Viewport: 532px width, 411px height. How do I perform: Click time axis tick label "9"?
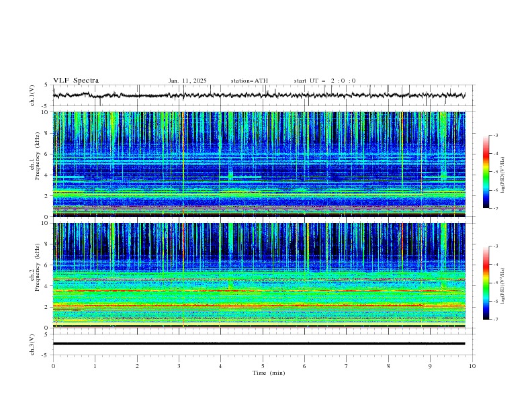coord(430,366)
